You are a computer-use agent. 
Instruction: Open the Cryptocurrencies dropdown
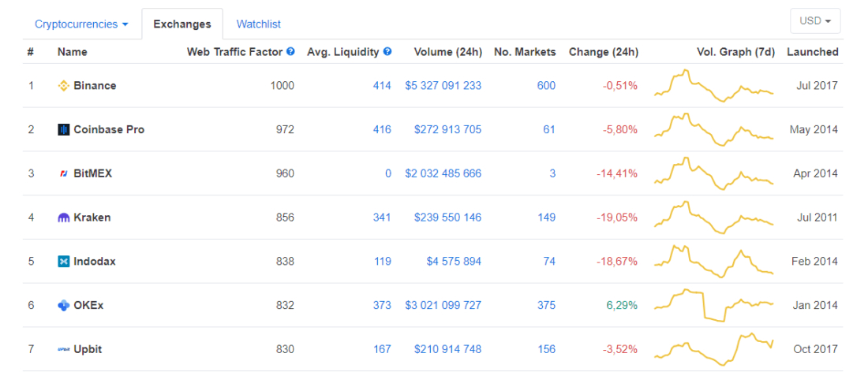click(x=81, y=24)
